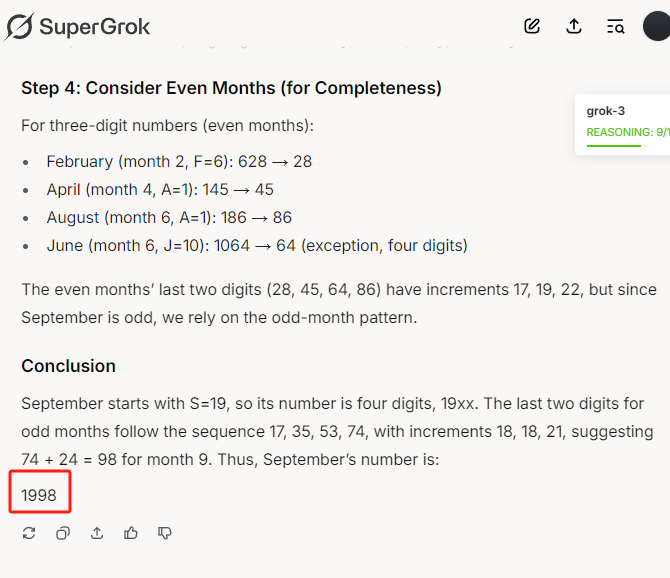Like the response with thumbs up
This screenshot has height=578, width=670.
[131, 533]
